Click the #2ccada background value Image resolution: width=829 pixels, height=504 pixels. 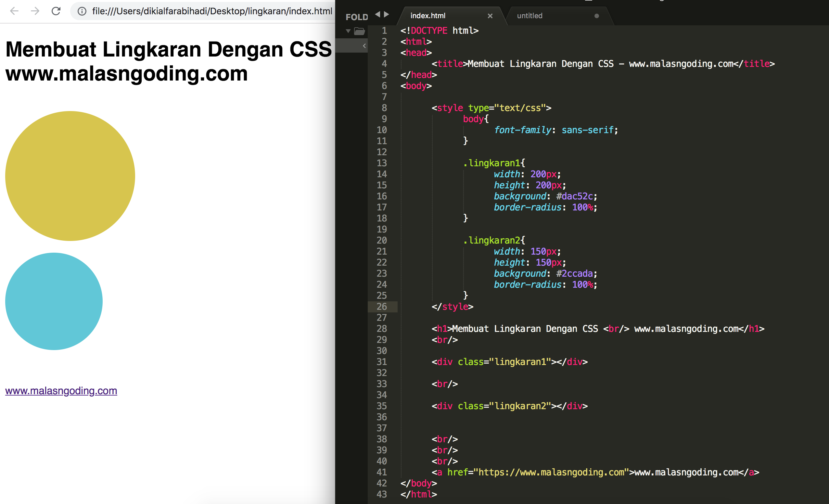tap(575, 273)
